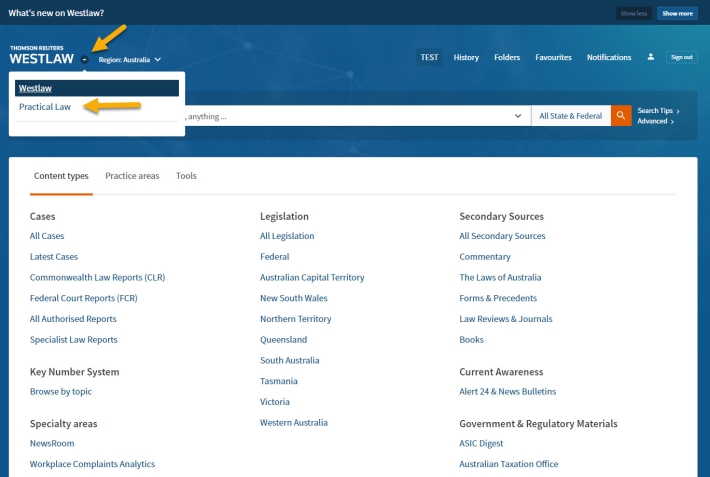The width and height of the screenshot is (710, 477).
Task: Switch to the Tools tab
Action: [x=186, y=176]
